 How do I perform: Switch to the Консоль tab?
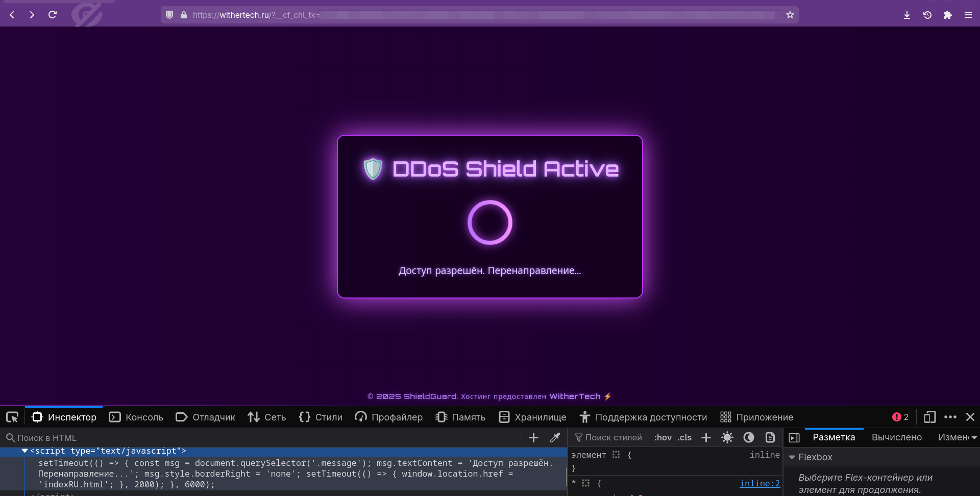tap(136, 417)
